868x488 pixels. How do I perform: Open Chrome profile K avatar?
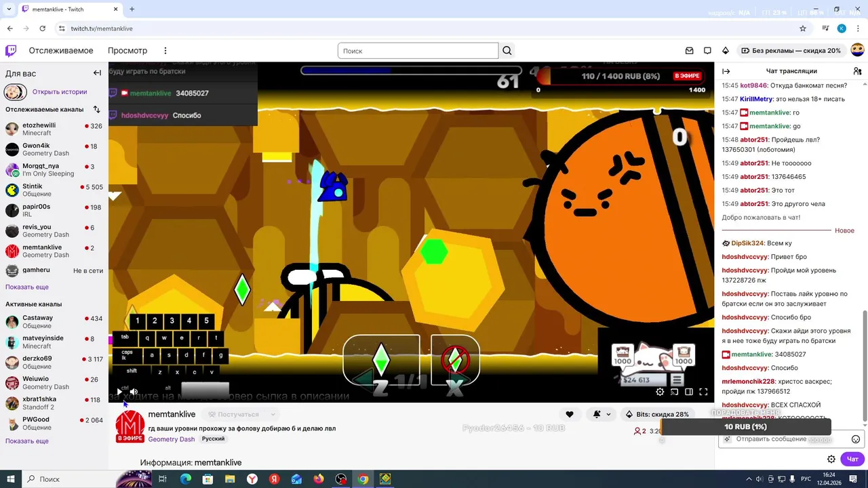pyautogui.click(x=842, y=28)
